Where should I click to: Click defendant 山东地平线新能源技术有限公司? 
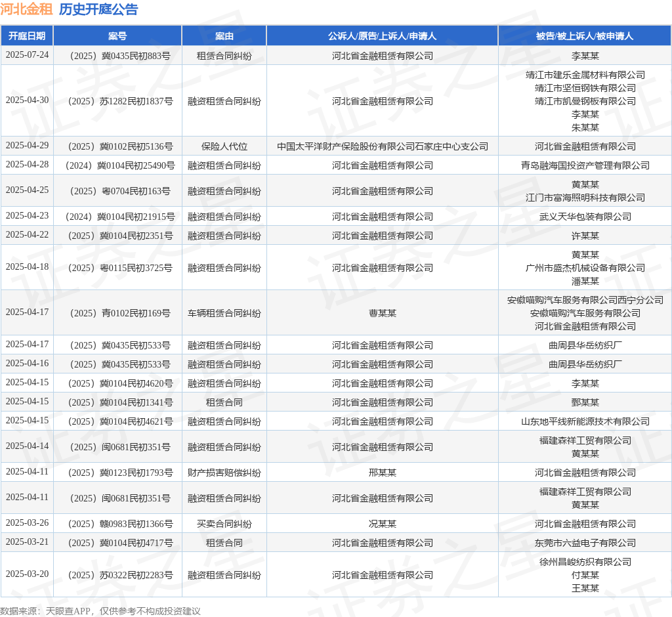coord(585,421)
